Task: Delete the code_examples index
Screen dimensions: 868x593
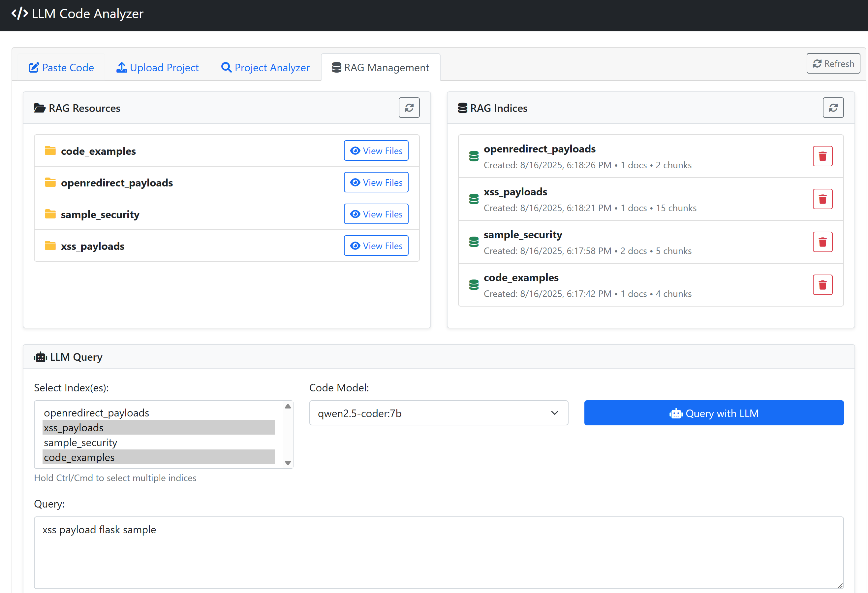Action: point(822,285)
